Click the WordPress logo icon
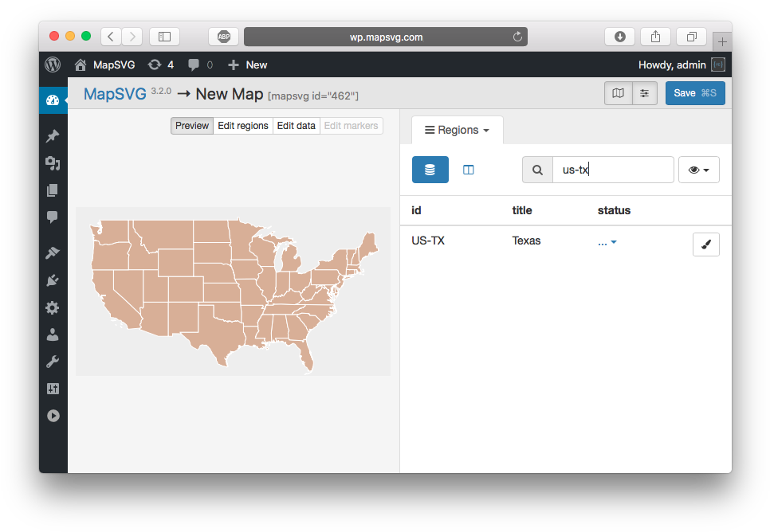This screenshot has height=532, width=770. pos(53,65)
